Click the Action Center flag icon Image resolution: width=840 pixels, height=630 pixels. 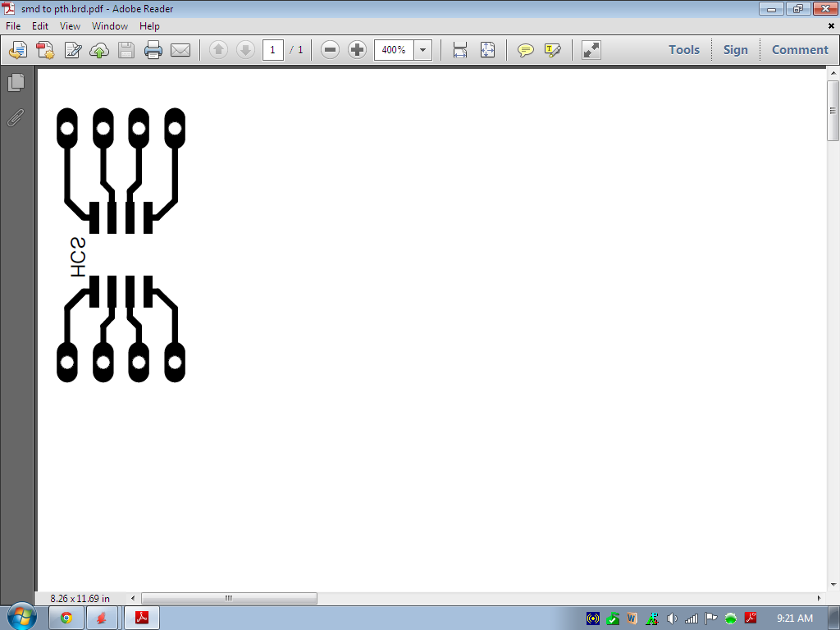(711, 619)
